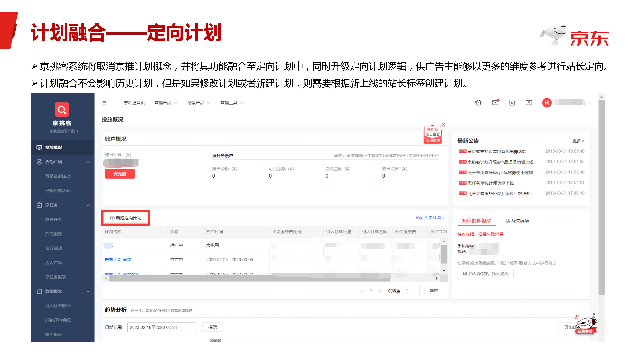Viewport: 644px width, 362px height.
Task: Click the 数据报表 report sidebar icon
Action: click(x=39, y=292)
